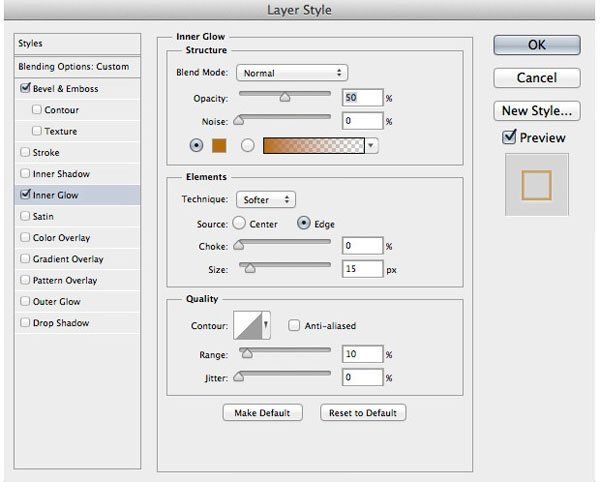
Task: Click the Make Default button
Action: tap(262, 413)
